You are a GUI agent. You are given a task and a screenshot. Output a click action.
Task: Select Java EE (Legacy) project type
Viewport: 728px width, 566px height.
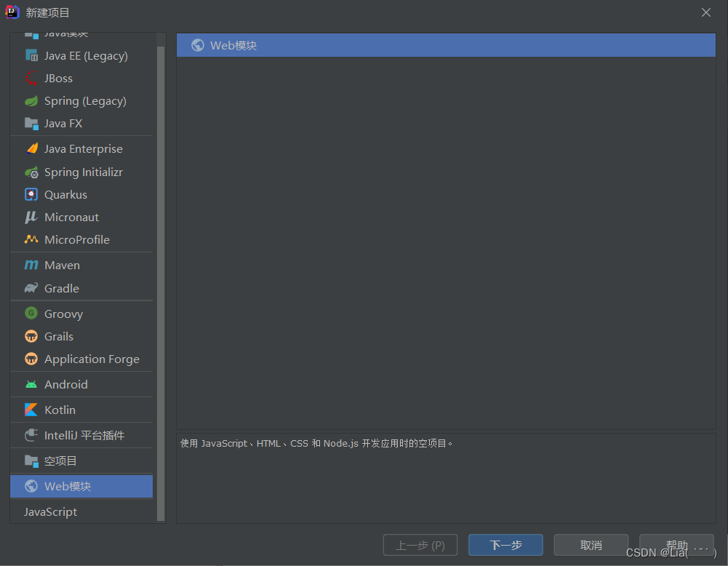[x=32, y=55]
